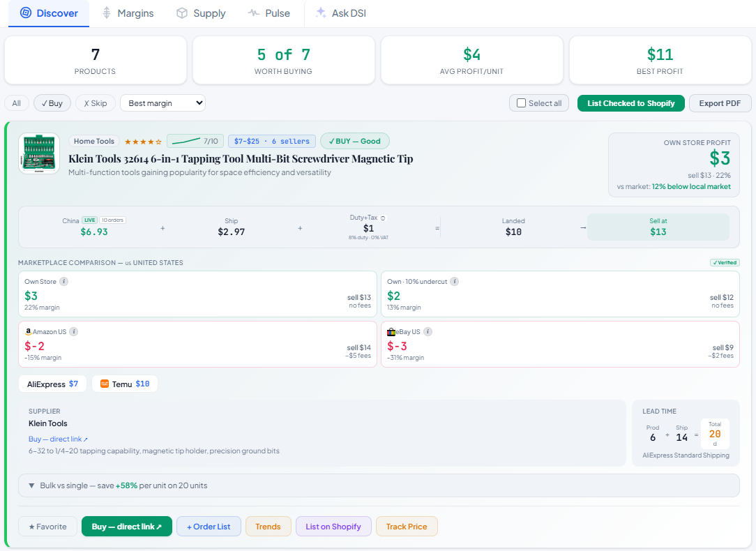This screenshot has height=551, width=756.
Task: Add product to Favorite
Action: 47,527
